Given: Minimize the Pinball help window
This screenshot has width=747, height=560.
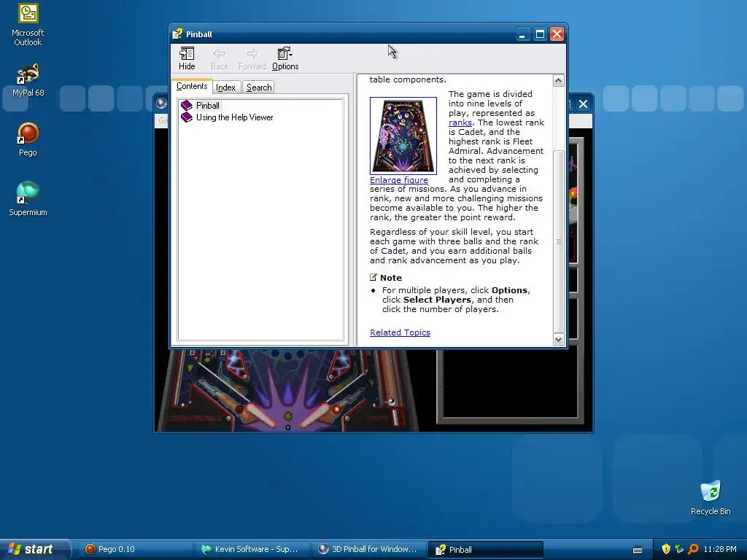Looking at the screenshot, I should click(522, 34).
